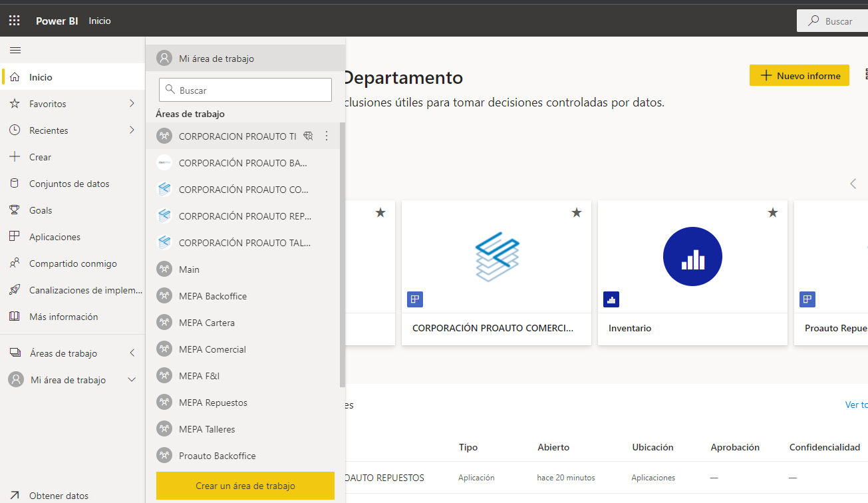Click the Conjuntos de datos cylinder icon
The image size is (868, 503).
(15, 184)
